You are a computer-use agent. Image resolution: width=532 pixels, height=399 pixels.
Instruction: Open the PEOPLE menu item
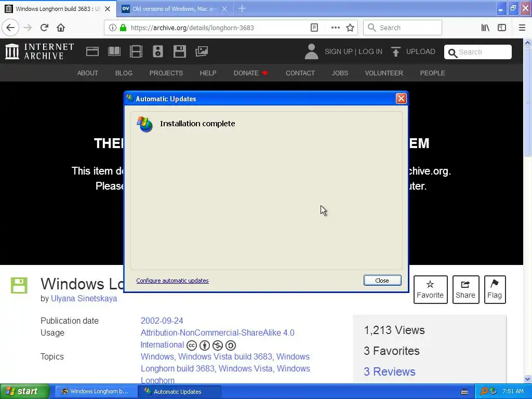coord(432,73)
